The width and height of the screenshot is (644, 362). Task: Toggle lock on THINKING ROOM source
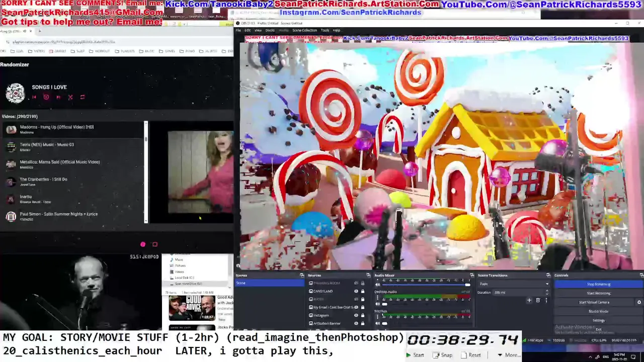(363, 283)
